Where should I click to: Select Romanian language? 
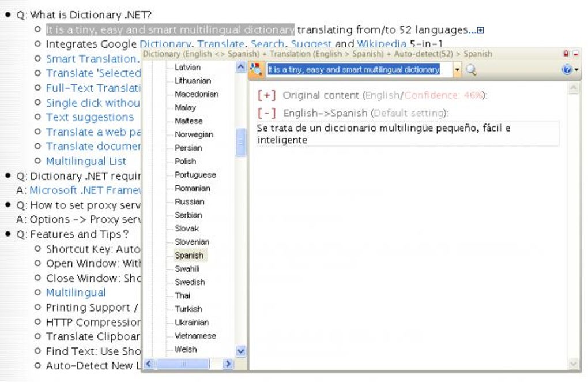tap(193, 188)
